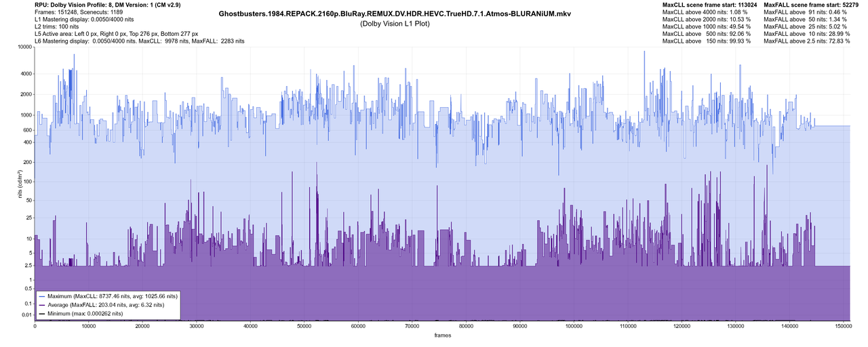Click y-axis tick label '100'
This screenshot has height=347, width=868.
[27, 183]
